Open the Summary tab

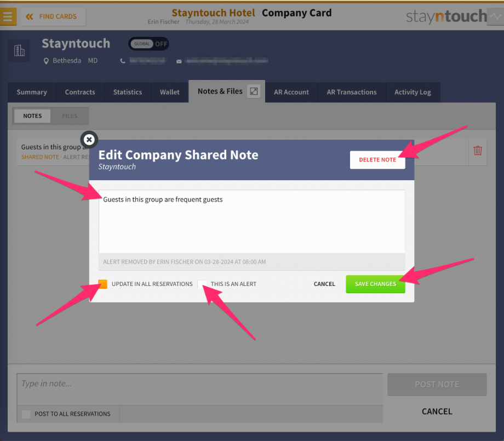point(32,92)
